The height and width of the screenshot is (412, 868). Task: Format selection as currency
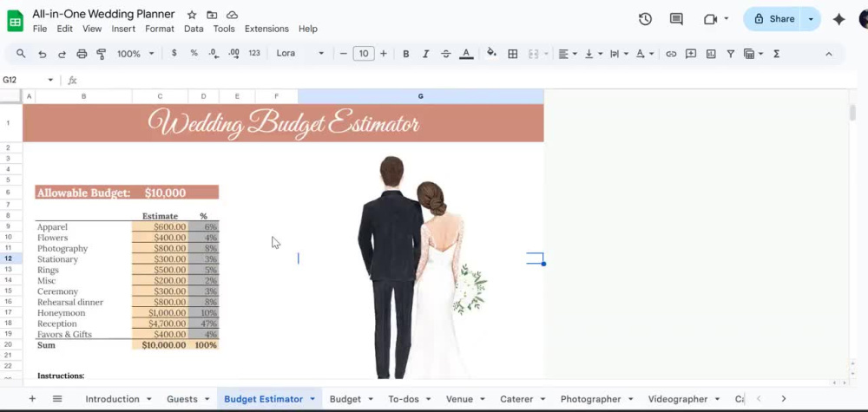pos(174,53)
